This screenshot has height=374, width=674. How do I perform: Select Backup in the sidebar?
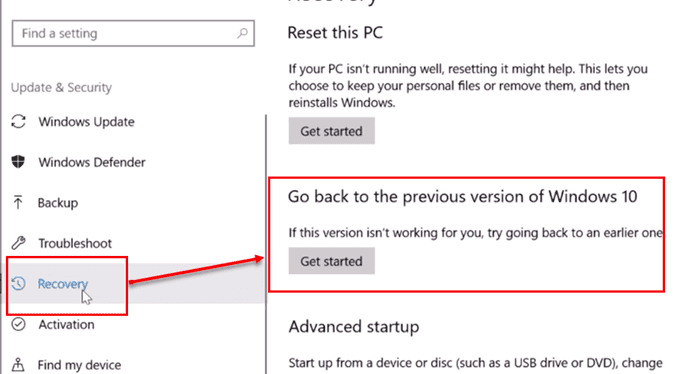click(x=58, y=202)
